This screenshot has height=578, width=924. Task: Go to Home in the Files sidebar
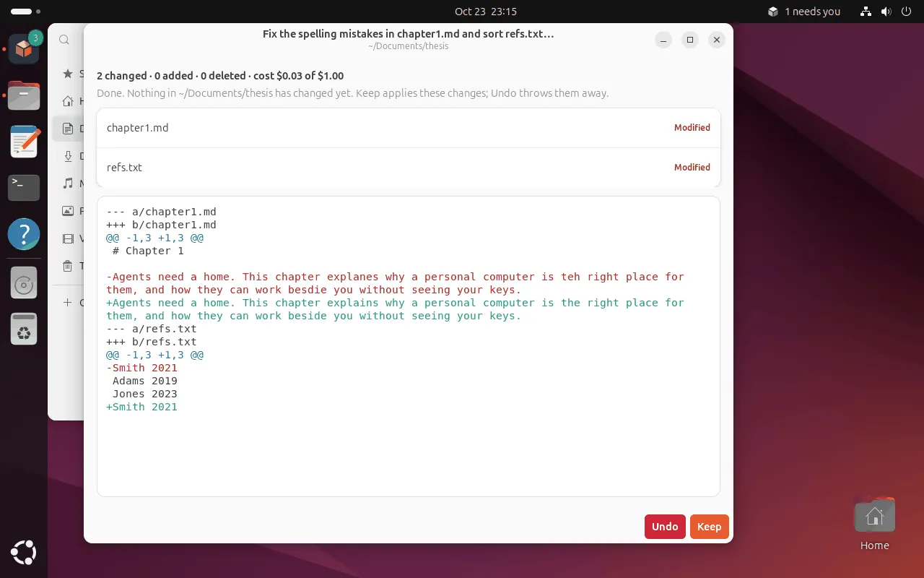(68, 101)
